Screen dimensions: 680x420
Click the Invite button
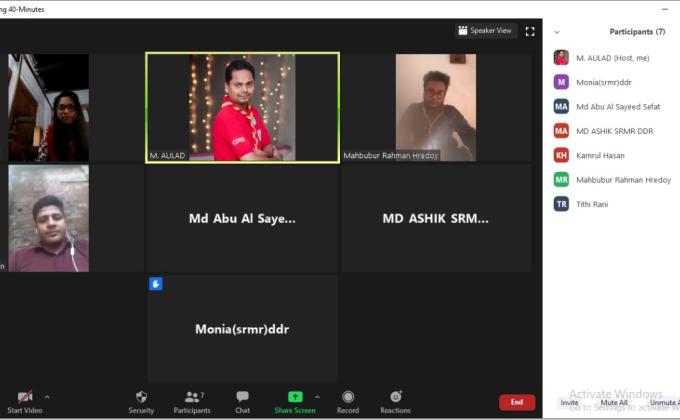coord(569,402)
